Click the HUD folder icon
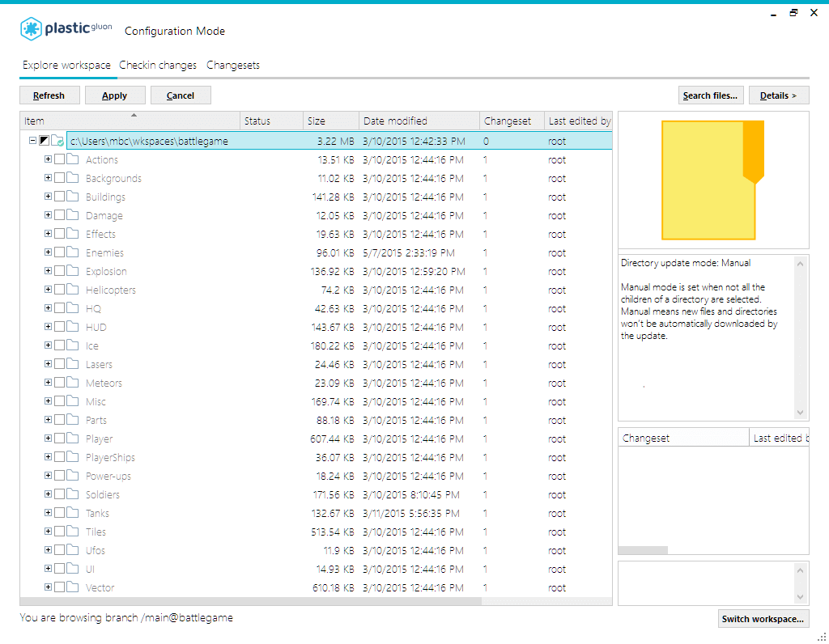This screenshot has height=644, width=829. [x=72, y=327]
